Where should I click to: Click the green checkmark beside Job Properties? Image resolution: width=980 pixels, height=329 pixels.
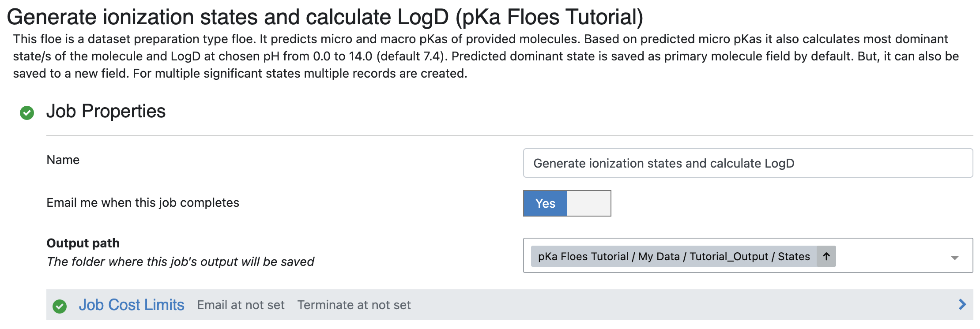coord(27,113)
